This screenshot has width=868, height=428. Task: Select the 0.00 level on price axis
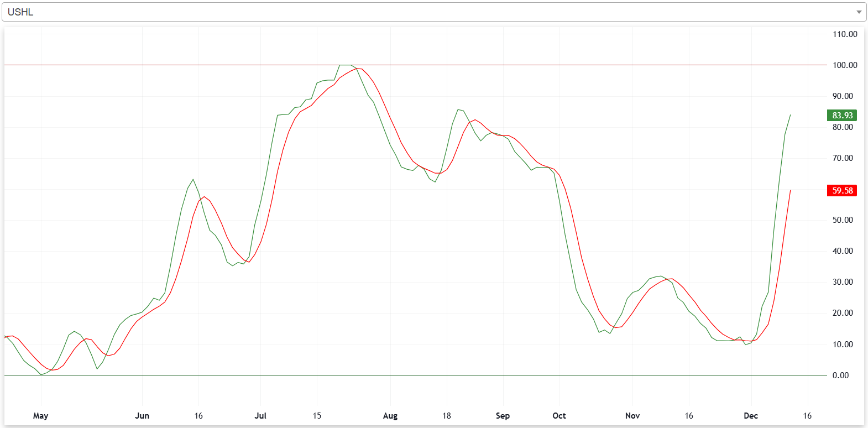coord(840,375)
